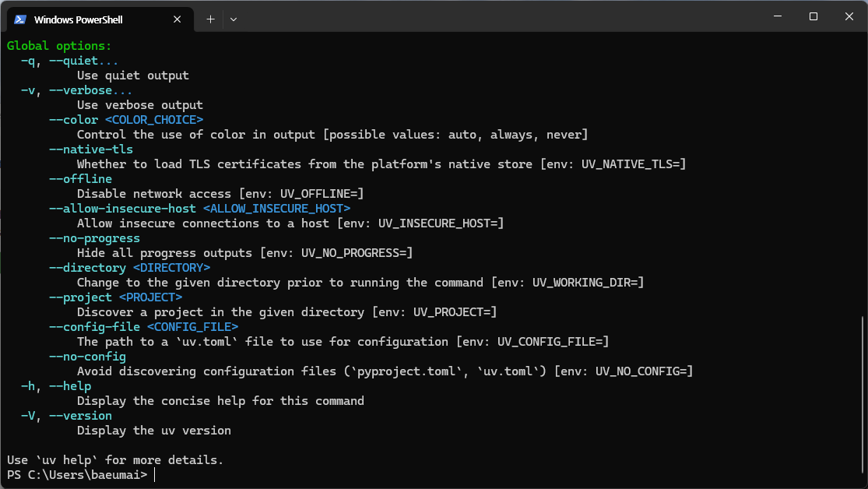Click the '--no-progress' option text
Image resolution: width=868 pixels, height=489 pixels.
point(94,238)
